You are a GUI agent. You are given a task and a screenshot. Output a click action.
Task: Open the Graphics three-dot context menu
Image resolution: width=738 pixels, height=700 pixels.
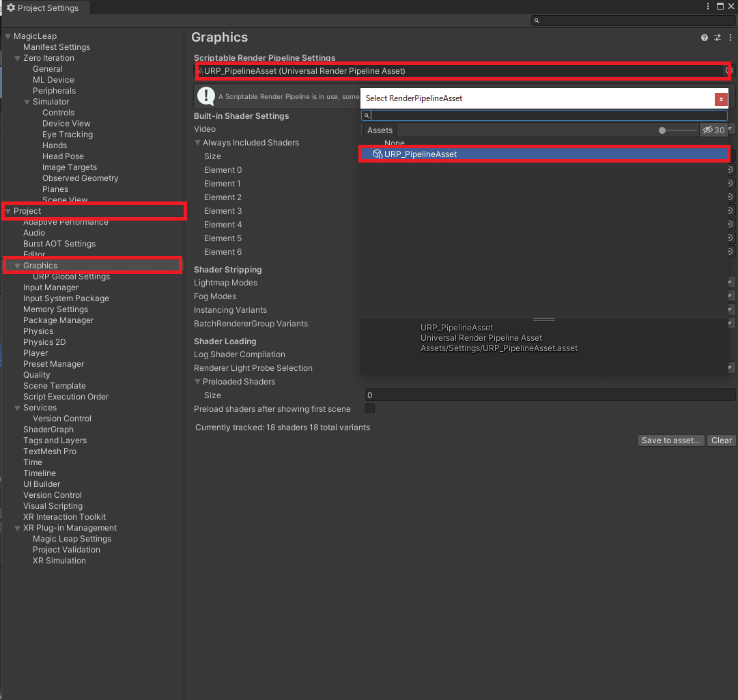(730, 38)
